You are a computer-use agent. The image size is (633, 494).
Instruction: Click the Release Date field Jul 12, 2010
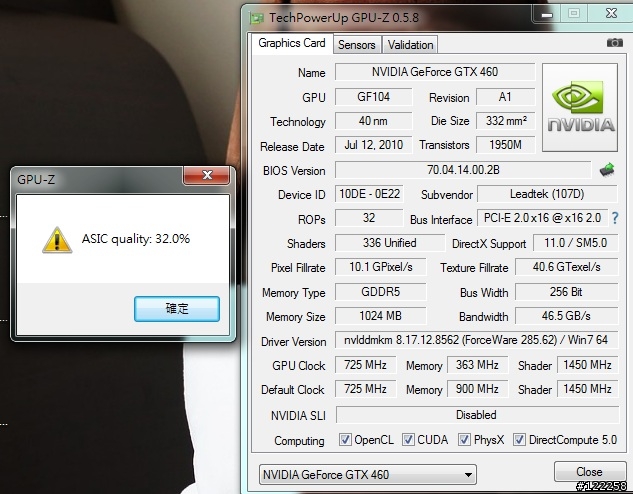(x=373, y=145)
